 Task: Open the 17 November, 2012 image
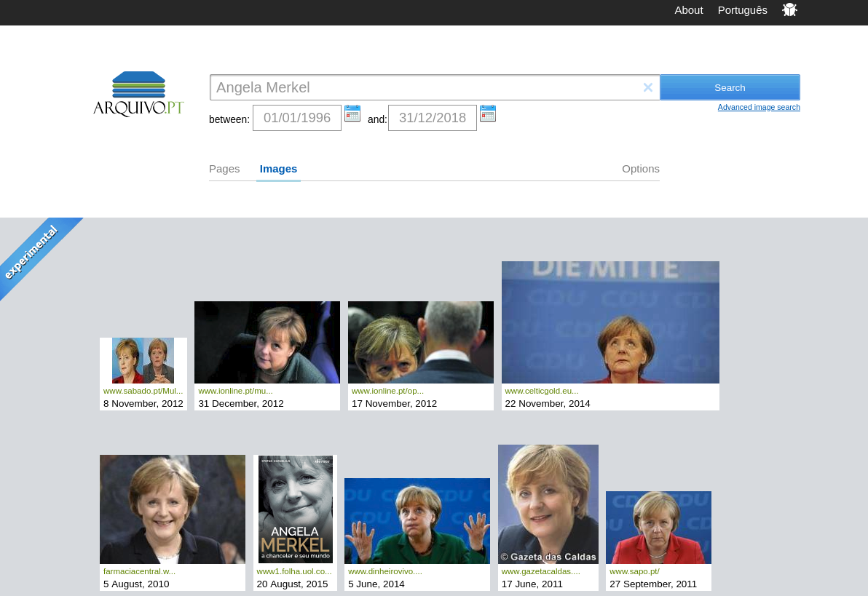tap(421, 342)
